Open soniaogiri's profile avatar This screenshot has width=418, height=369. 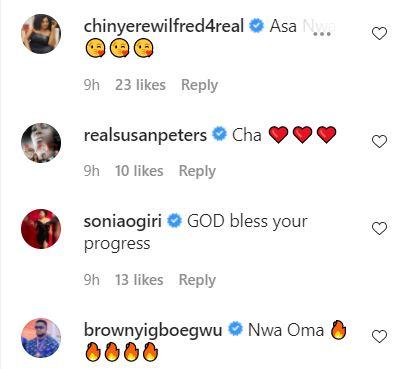pyautogui.click(x=41, y=229)
